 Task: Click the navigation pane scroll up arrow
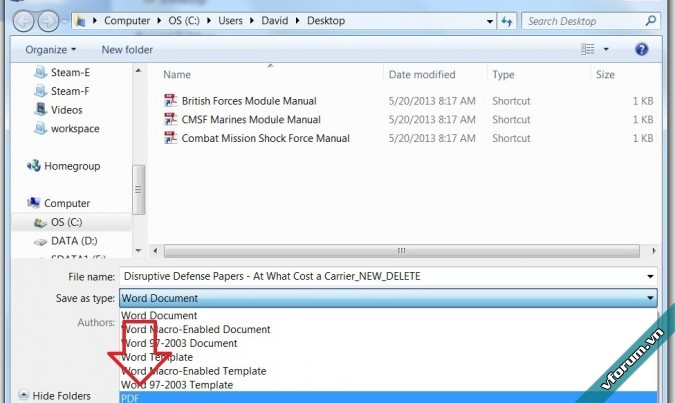(x=139, y=70)
